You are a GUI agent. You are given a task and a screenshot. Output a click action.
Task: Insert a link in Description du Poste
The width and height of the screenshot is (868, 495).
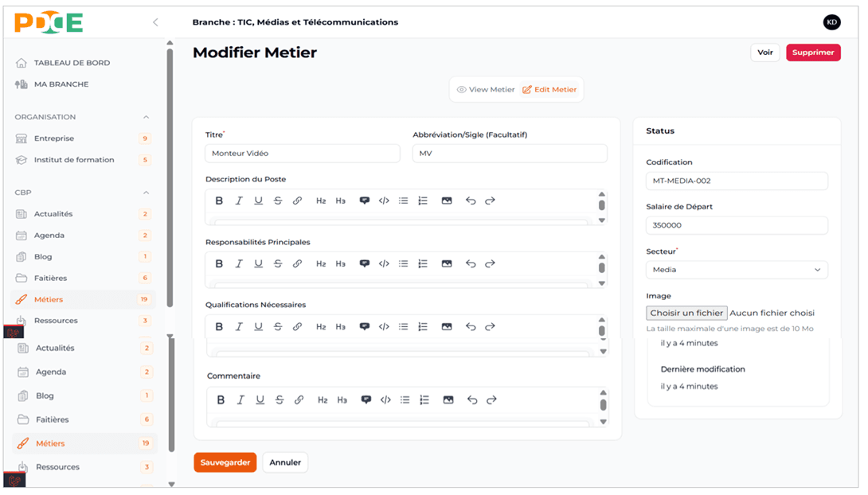[298, 201]
